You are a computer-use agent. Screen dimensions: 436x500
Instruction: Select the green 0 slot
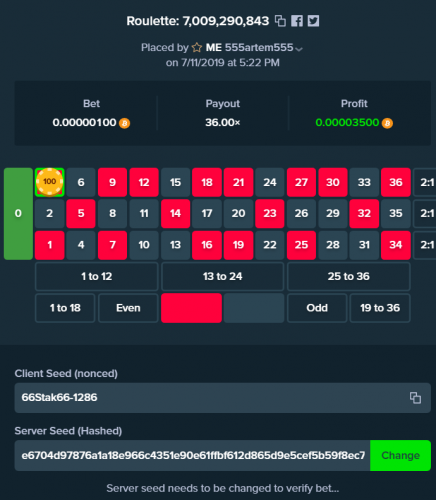pos(18,214)
